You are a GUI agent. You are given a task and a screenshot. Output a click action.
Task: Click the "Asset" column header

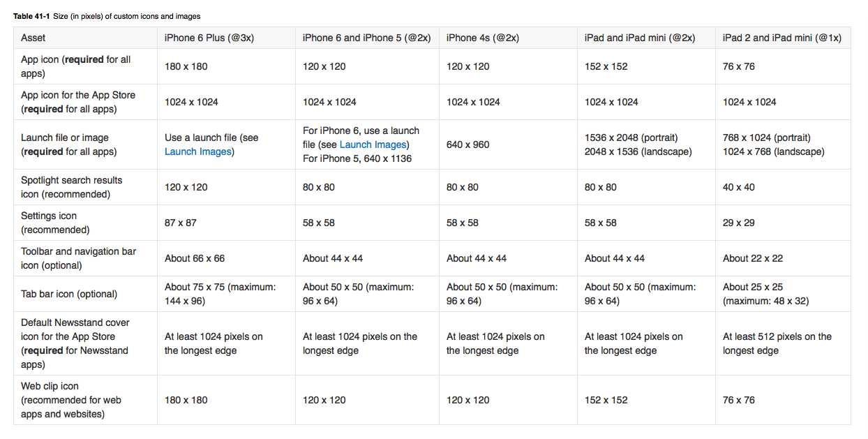pos(33,38)
